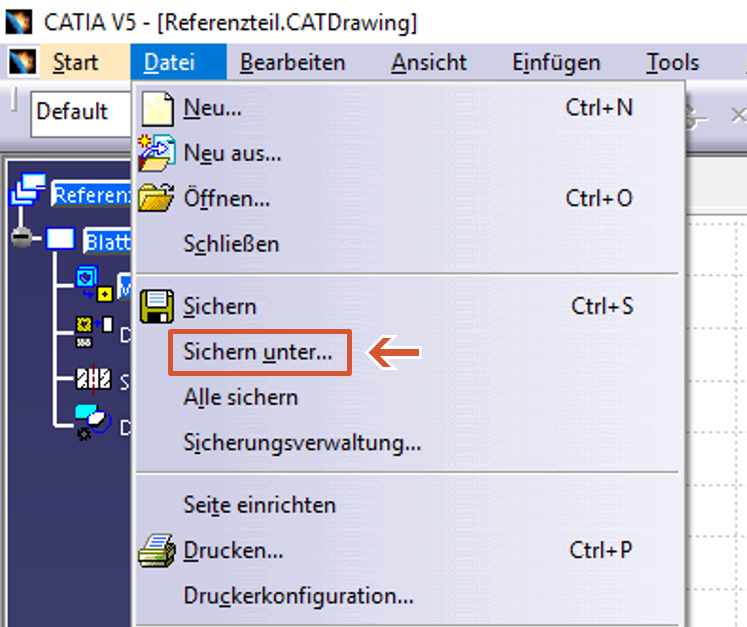Choose Sicherungsverwaltung... menu entry
Image resolution: width=747 pixels, height=627 pixels.
302,442
